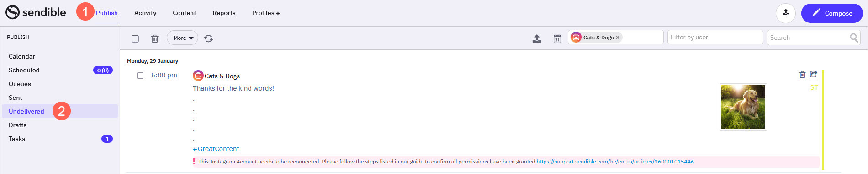Viewport: 868px width, 174px height.
Task: Open the support.sendible.com article link
Action: pyautogui.click(x=615, y=162)
